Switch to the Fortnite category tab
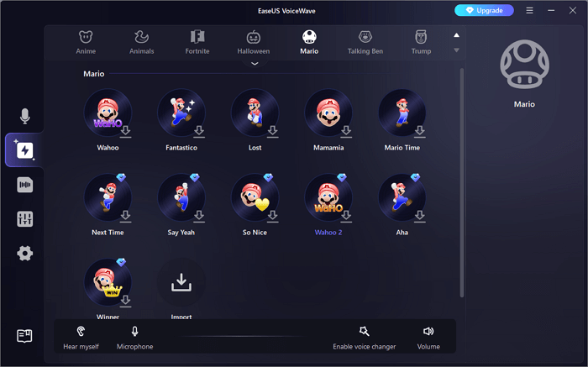Viewport: 588px width, 367px height. pos(197,42)
